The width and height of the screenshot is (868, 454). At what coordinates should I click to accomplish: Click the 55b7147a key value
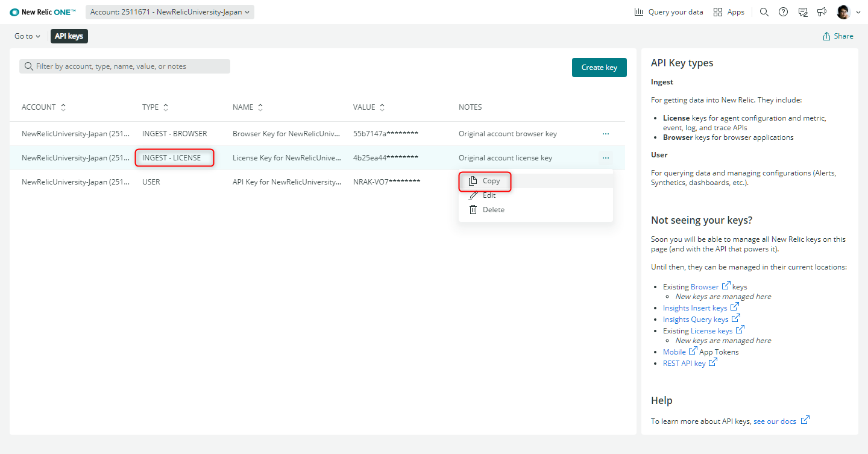pyautogui.click(x=386, y=134)
